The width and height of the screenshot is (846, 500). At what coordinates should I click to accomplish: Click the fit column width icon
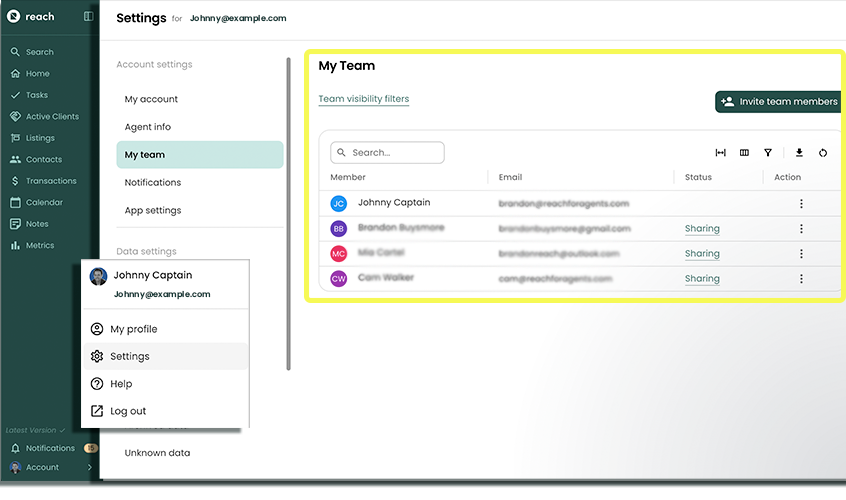(x=720, y=153)
